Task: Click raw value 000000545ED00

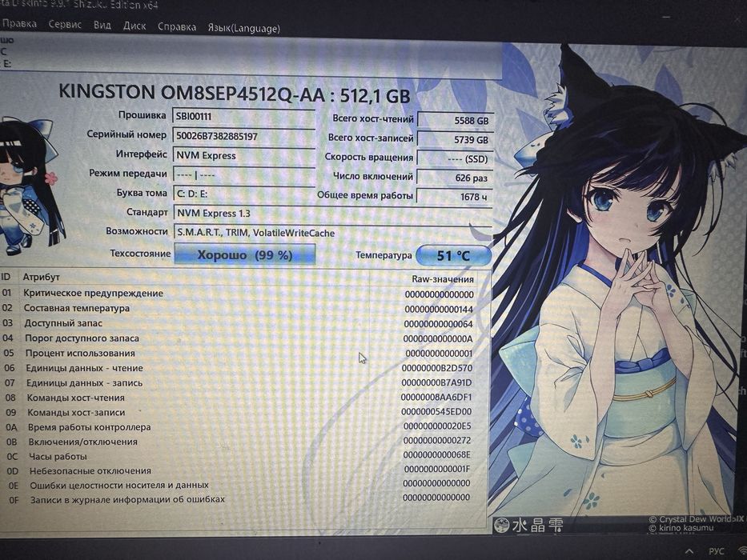Action: tap(436, 412)
